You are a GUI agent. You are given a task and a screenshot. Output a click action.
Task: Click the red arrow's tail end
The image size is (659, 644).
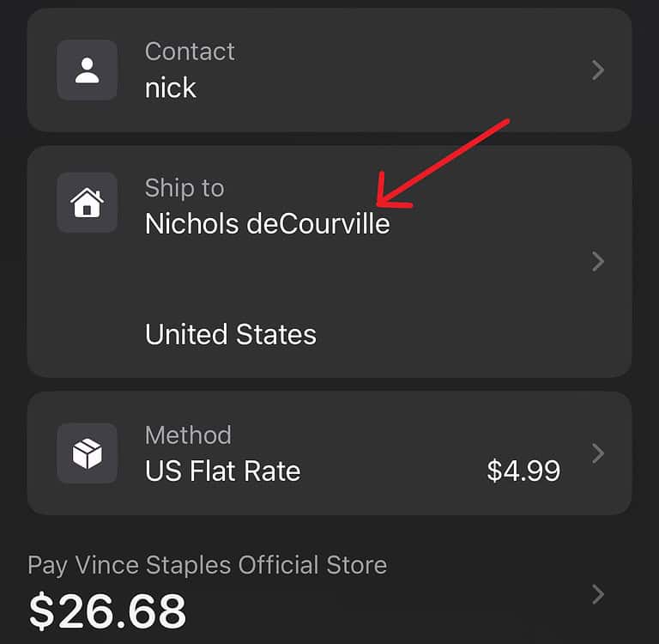point(507,123)
